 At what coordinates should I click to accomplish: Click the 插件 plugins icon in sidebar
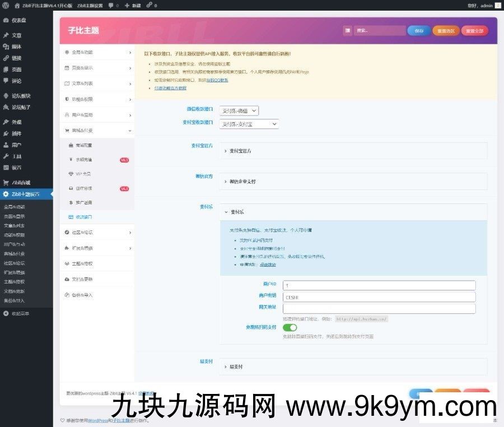[6, 133]
